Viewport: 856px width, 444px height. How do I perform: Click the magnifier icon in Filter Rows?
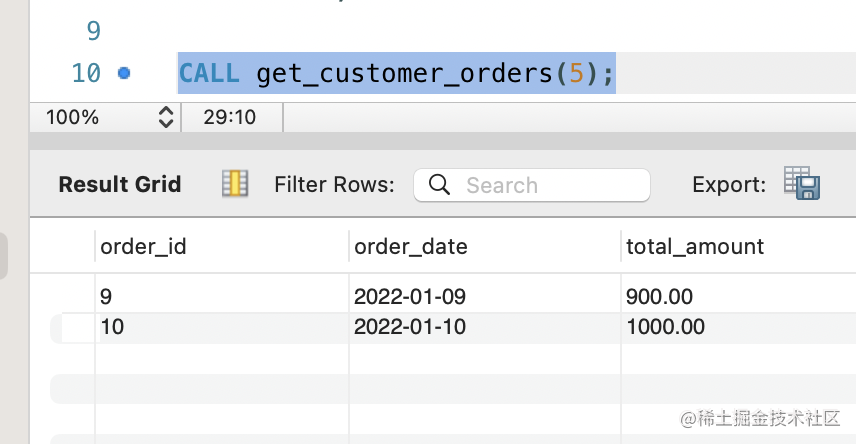[x=439, y=185]
